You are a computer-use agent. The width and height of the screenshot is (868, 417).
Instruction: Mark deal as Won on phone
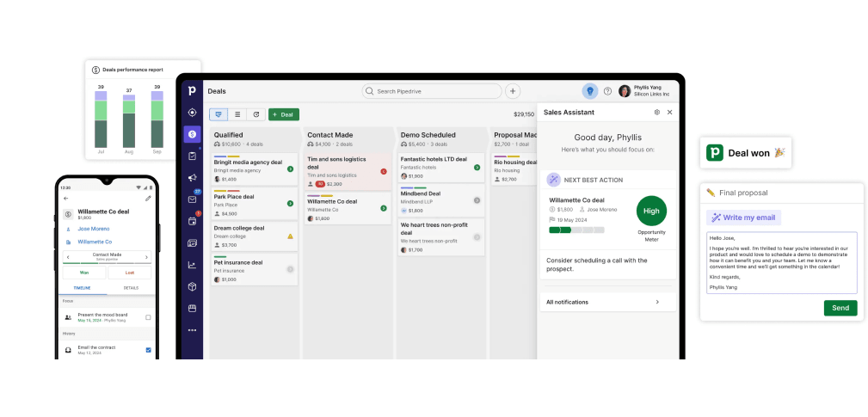click(84, 273)
